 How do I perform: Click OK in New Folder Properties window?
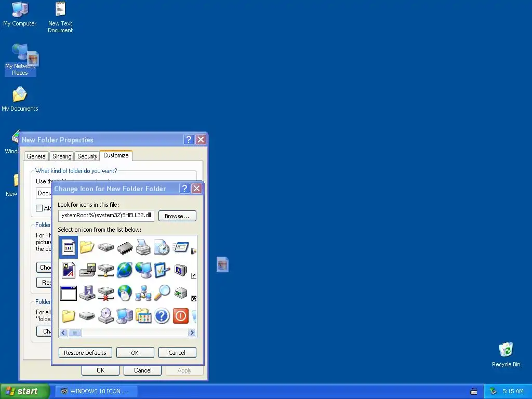(x=100, y=370)
